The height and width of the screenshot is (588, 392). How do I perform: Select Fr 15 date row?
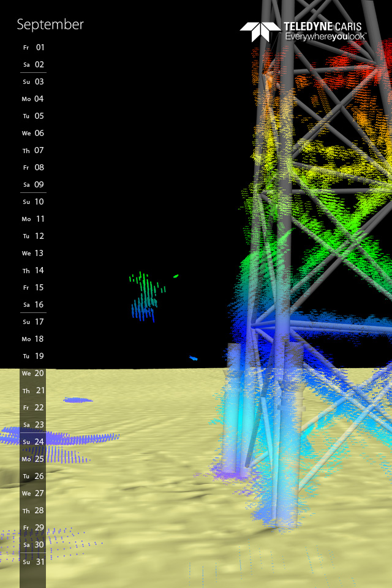(x=33, y=288)
